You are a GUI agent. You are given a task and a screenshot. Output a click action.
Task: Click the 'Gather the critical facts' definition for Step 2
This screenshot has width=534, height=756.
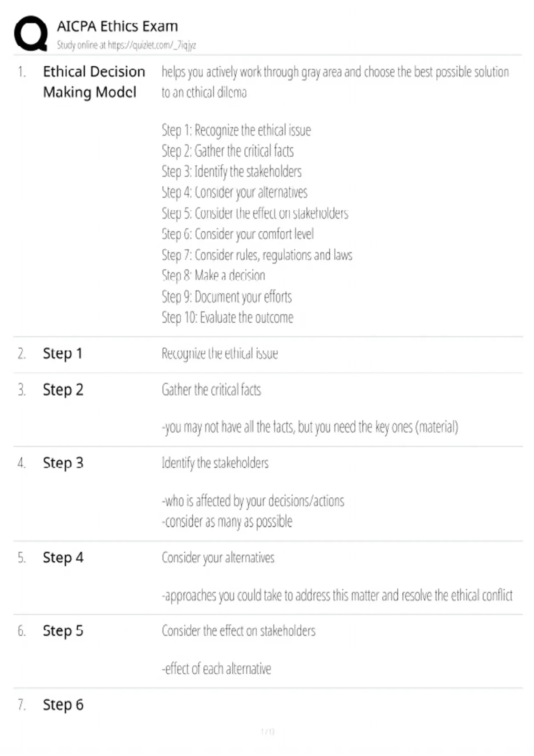click(211, 390)
